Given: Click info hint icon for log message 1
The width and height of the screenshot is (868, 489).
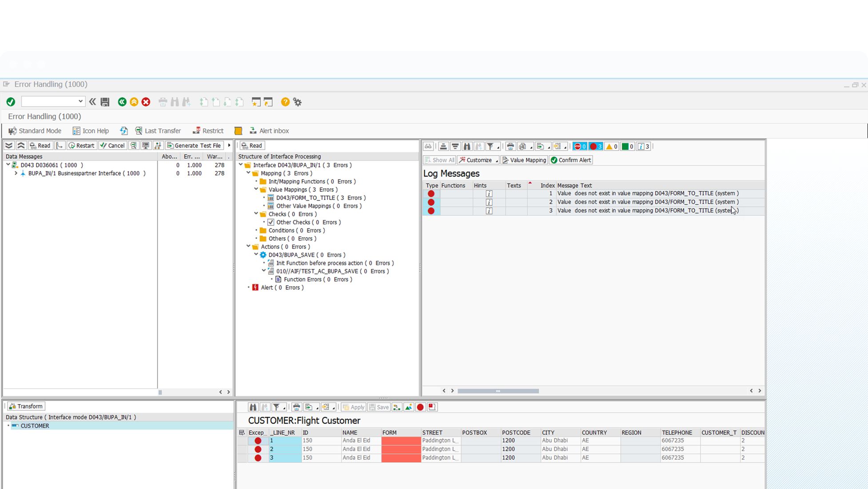Looking at the screenshot, I should pos(489,194).
